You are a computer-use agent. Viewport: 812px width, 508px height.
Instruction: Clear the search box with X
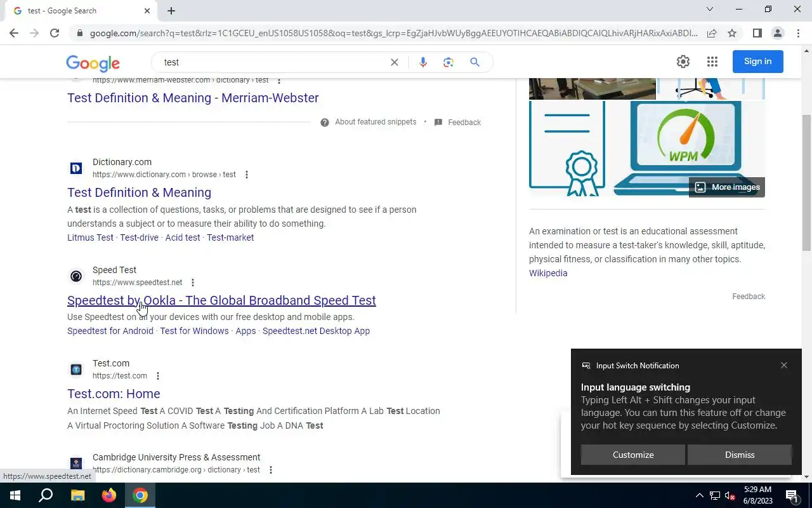click(x=394, y=62)
